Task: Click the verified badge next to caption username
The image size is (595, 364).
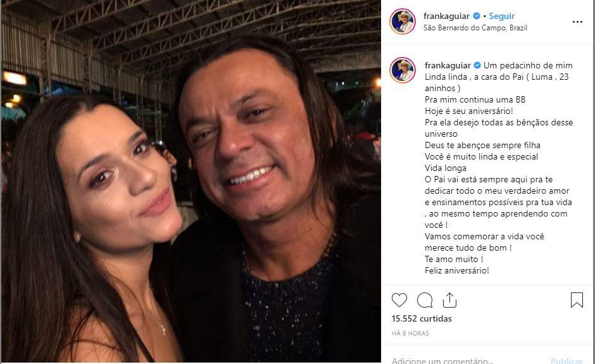Action: click(477, 65)
